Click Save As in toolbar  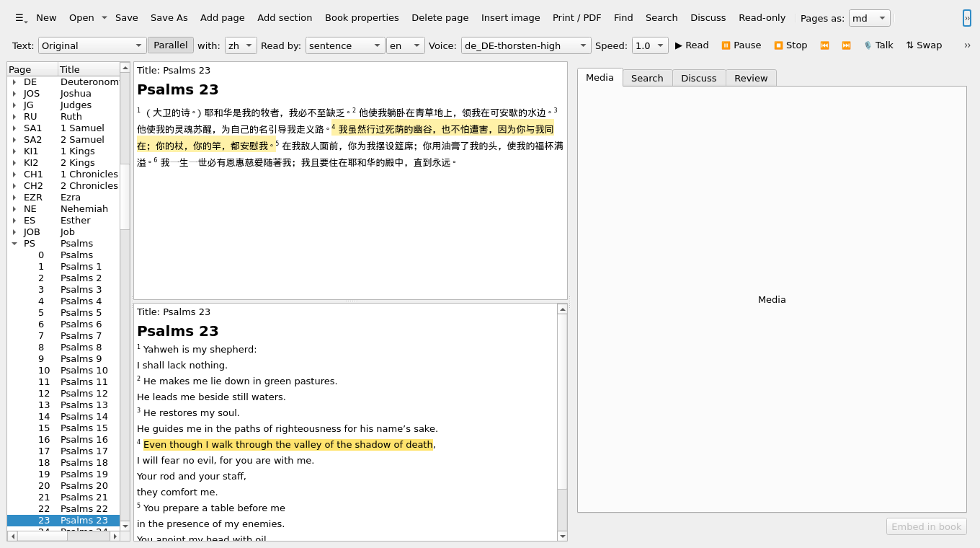[169, 18]
